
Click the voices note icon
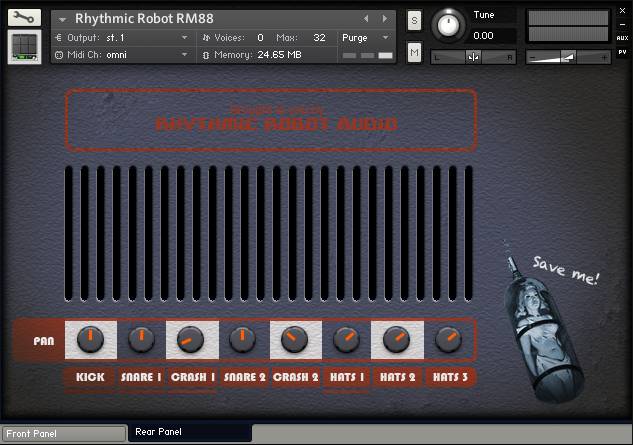coord(206,38)
